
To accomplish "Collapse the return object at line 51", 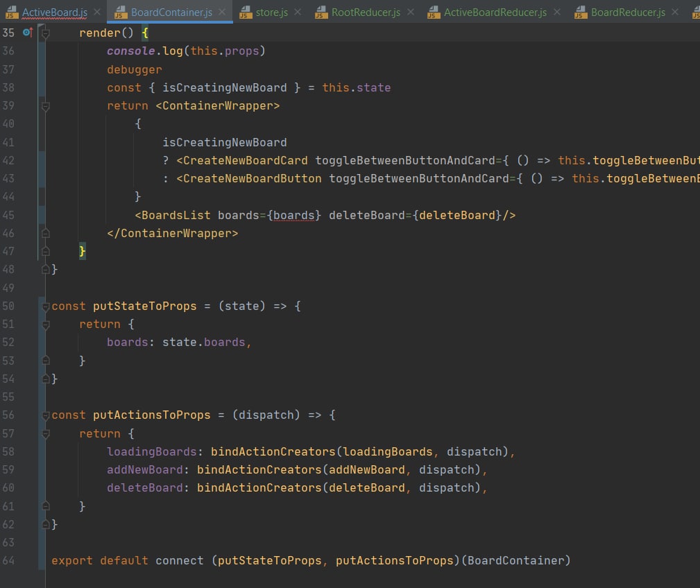I will click(x=46, y=325).
